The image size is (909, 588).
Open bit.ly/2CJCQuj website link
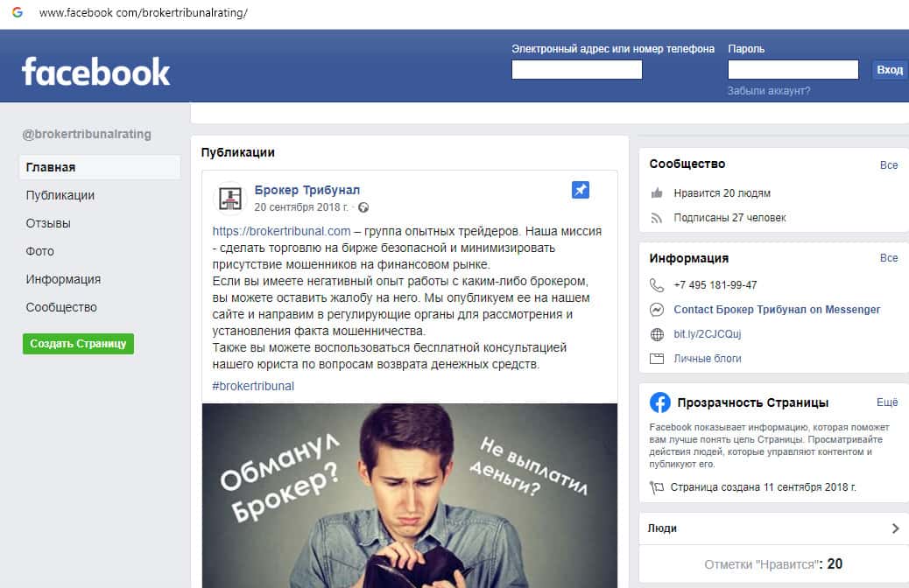708,334
